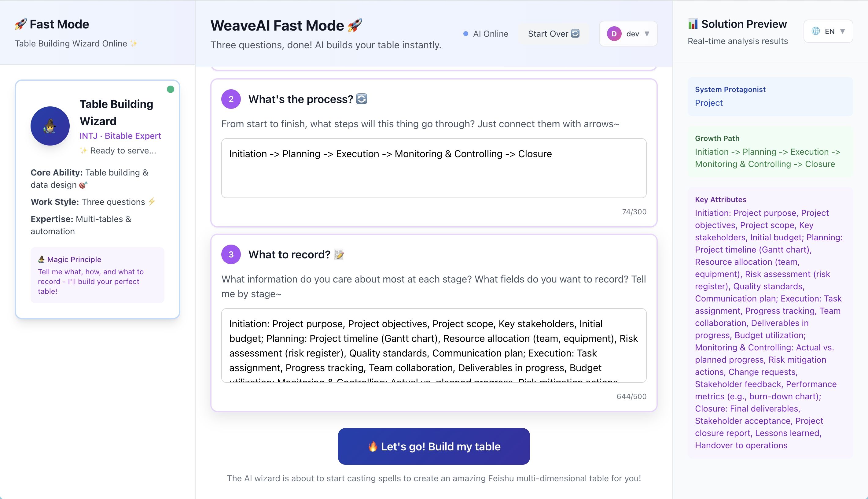Click the step 2 number badge
The width and height of the screenshot is (868, 499).
click(x=231, y=99)
